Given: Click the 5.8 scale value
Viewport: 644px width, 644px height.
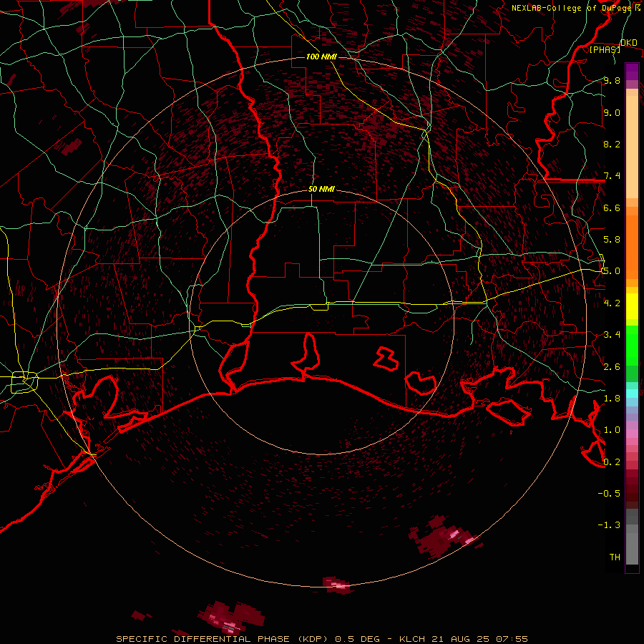Looking at the screenshot, I should (612, 240).
